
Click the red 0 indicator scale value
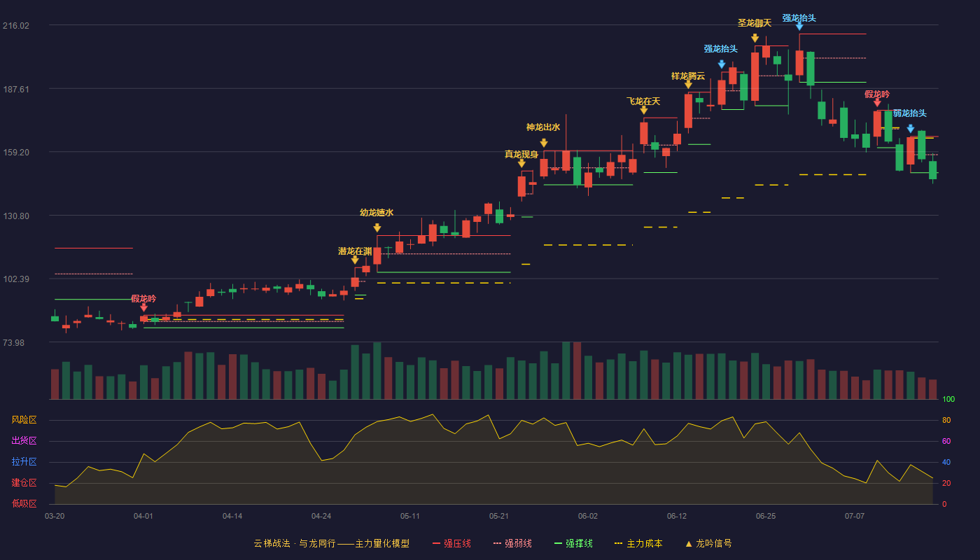(x=944, y=504)
